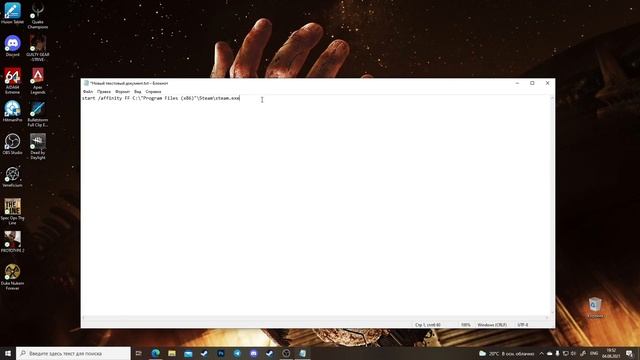The width and height of the screenshot is (640, 360).
Task: Select the Guilty Gear Strive desktop icon
Action: pos(38,48)
